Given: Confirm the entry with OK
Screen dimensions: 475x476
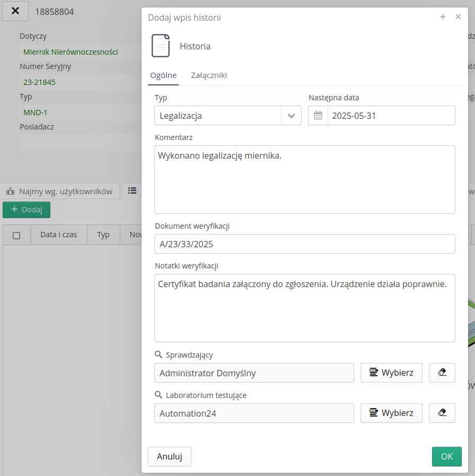Looking at the screenshot, I should [x=446, y=456].
